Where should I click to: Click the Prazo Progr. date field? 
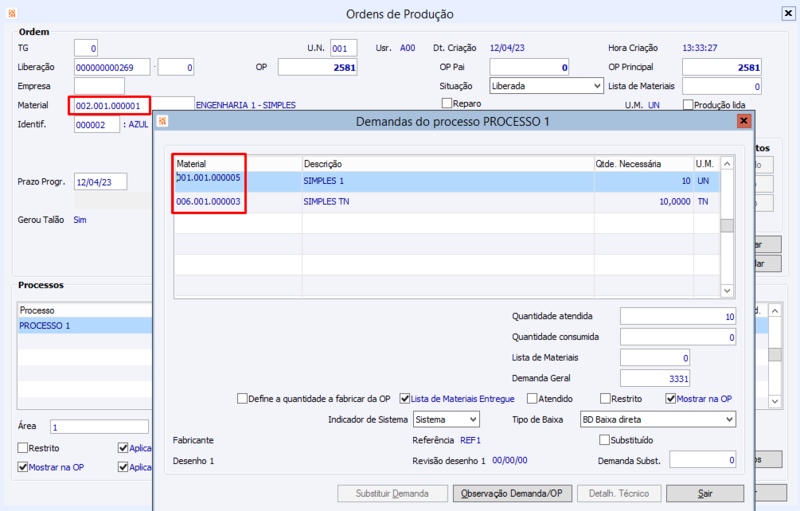[101, 182]
